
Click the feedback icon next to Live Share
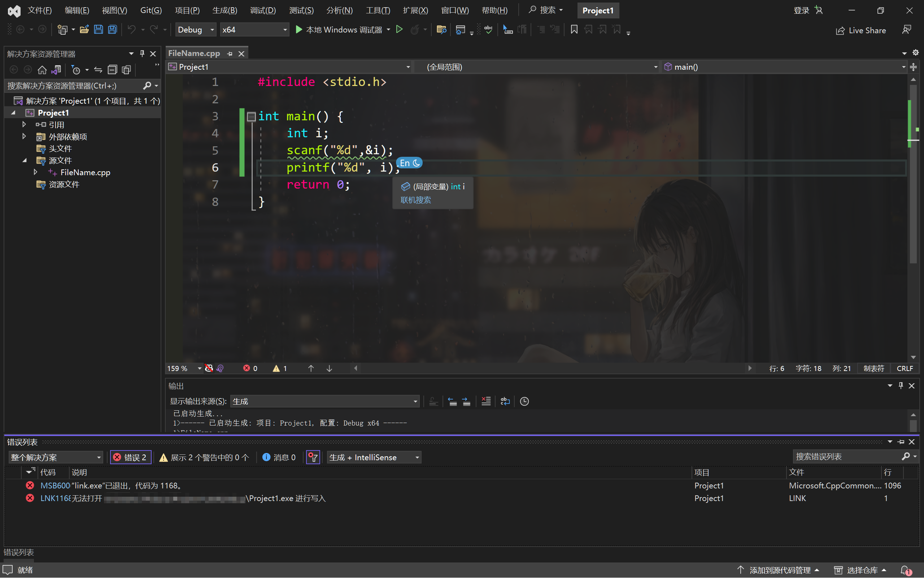click(x=906, y=30)
